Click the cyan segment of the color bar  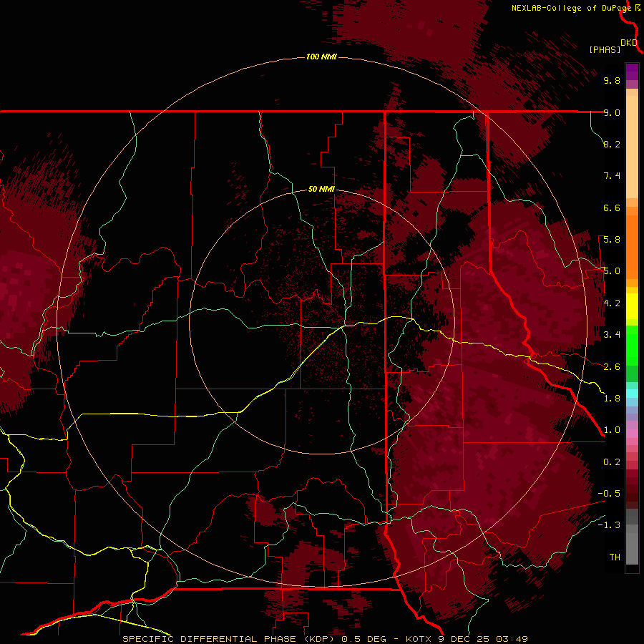pyautogui.click(x=632, y=393)
